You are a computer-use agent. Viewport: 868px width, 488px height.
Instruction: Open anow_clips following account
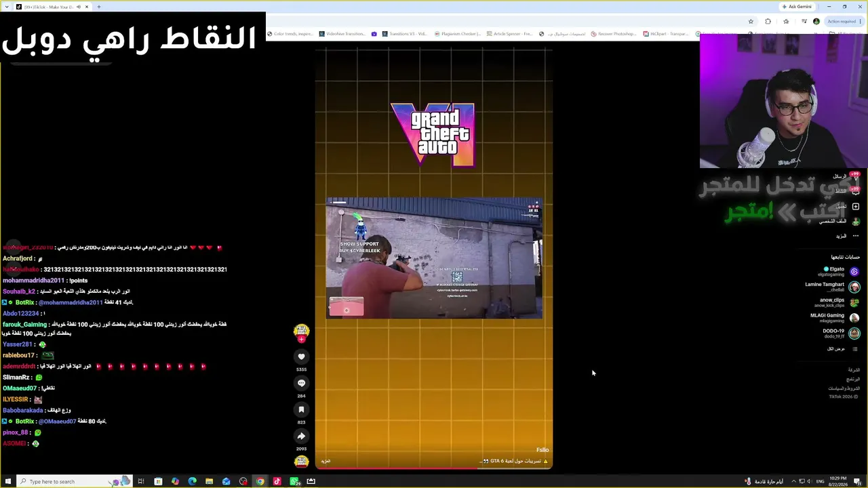coord(837,302)
